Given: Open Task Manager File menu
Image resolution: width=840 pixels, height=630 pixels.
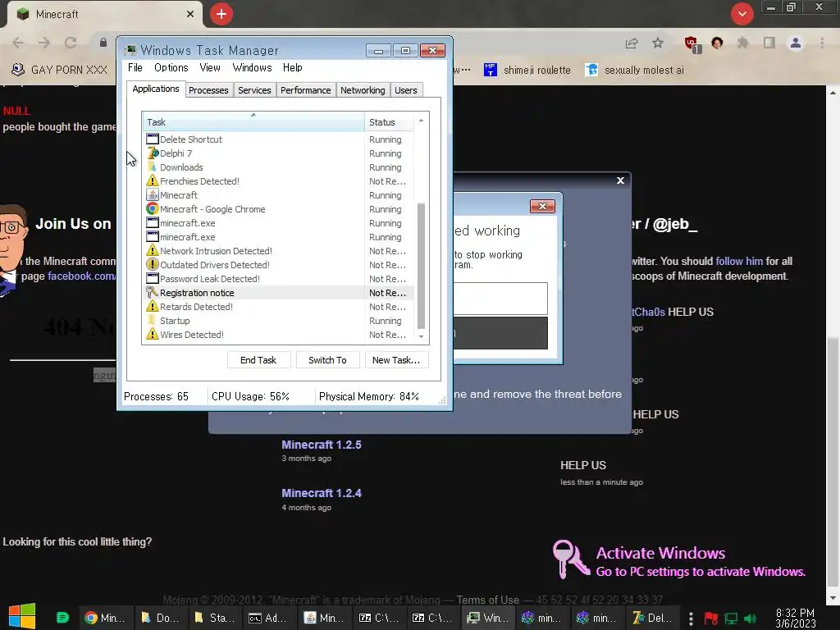Looking at the screenshot, I should (x=135, y=67).
